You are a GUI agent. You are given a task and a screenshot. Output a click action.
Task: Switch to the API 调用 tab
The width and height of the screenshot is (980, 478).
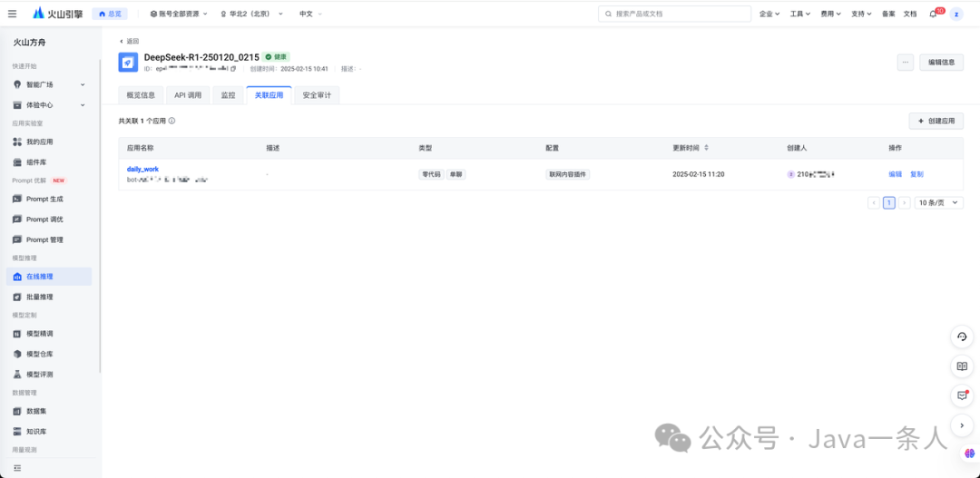188,95
